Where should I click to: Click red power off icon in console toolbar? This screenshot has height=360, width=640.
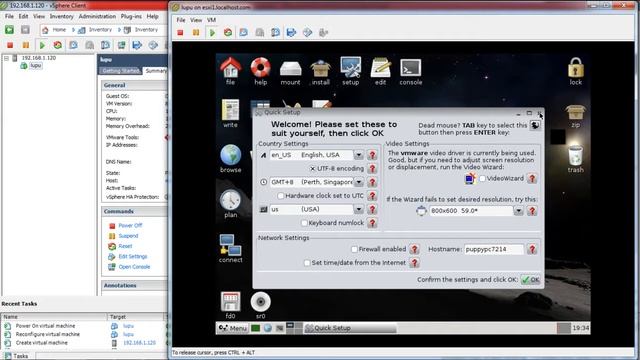tap(180, 33)
